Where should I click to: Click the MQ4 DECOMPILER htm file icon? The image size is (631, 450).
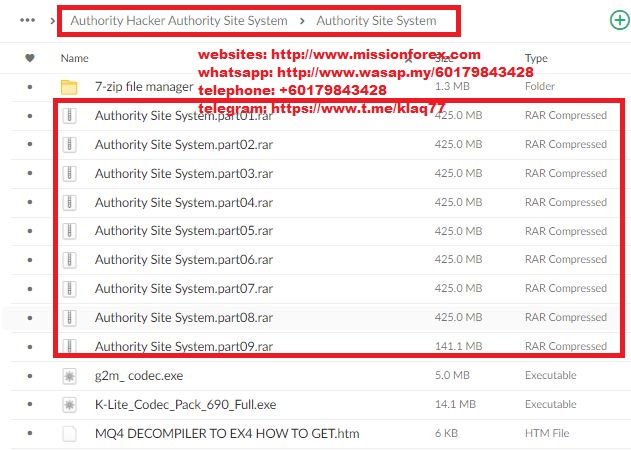[x=69, y=433]
